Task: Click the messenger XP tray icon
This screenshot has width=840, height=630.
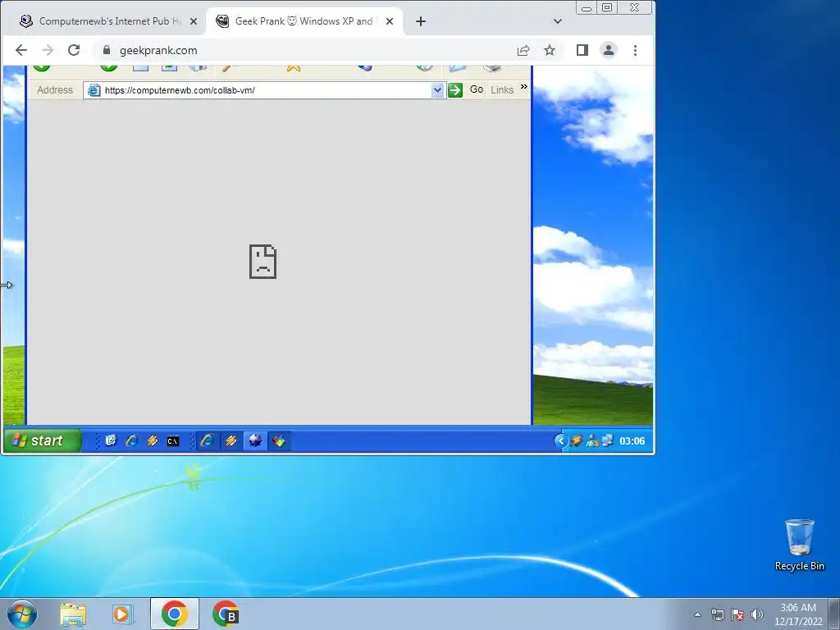Action: (592, 441)
